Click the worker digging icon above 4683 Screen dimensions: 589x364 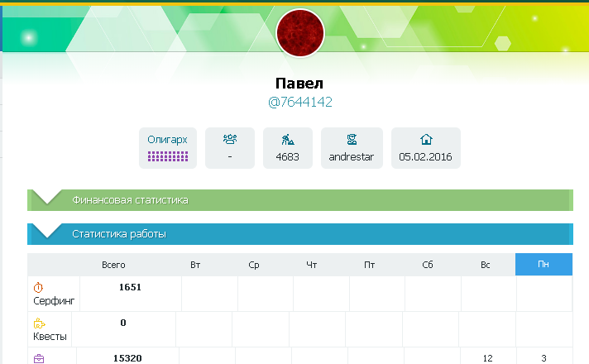(288, 139)
